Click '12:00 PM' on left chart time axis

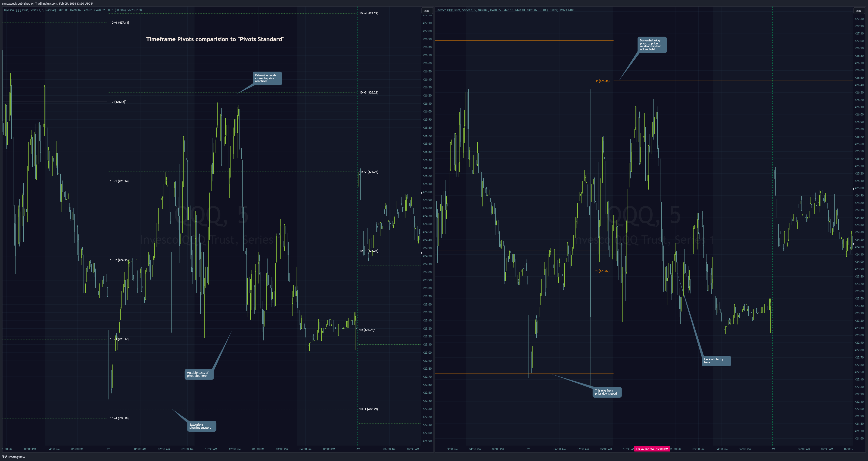point(234,449)
